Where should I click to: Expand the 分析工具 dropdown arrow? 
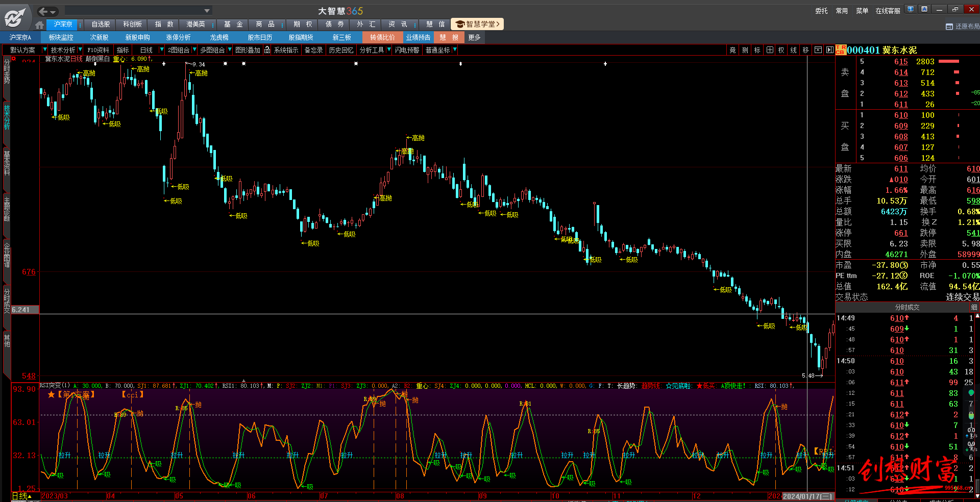point(389,50)
